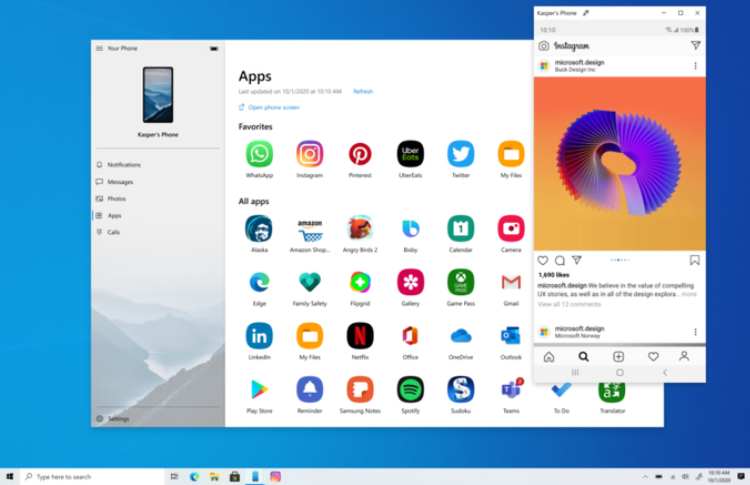This screenshot has width=750, height=485.
Task: Open Instagram direct messages icon
Action: 695,45
